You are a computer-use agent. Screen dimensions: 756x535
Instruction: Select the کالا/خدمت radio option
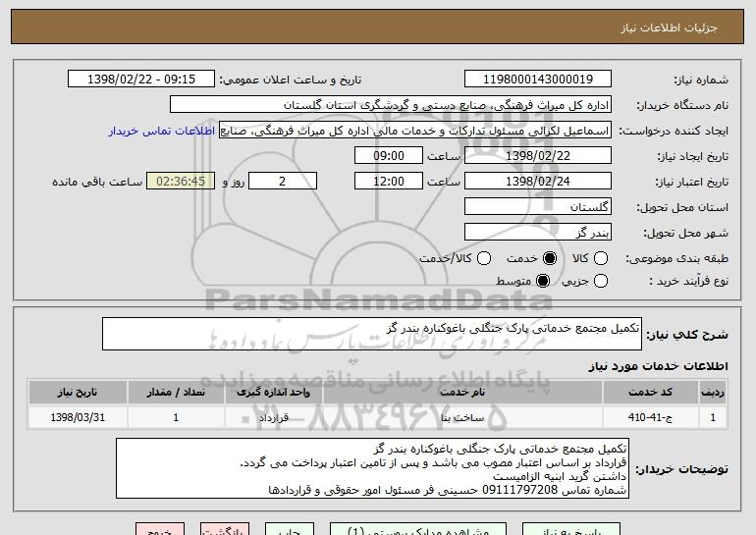tap(484, 258)
